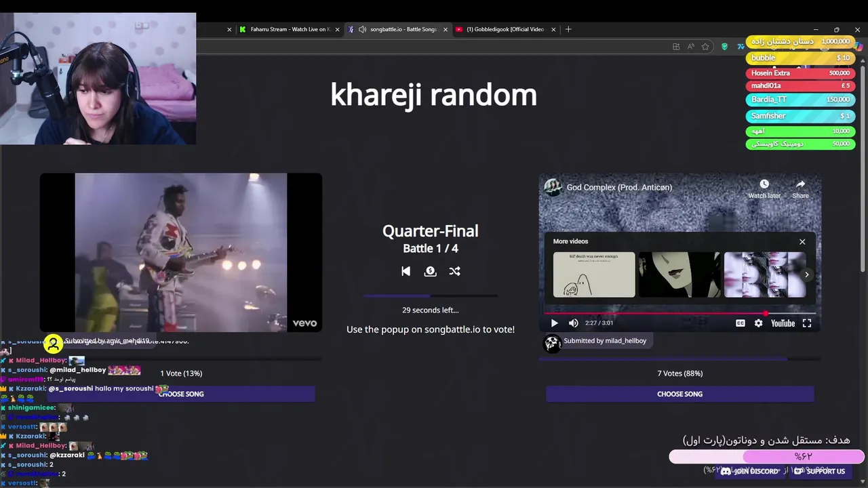The width and height of the screenshot is (868, 488).
Task: Click milad_hellboy submitter avatar
Action: point(553,344)
